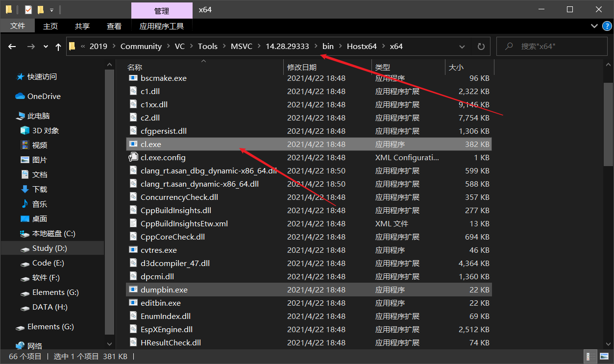
Task: Select the c1.dll file icon
Action: coord(133,91)
